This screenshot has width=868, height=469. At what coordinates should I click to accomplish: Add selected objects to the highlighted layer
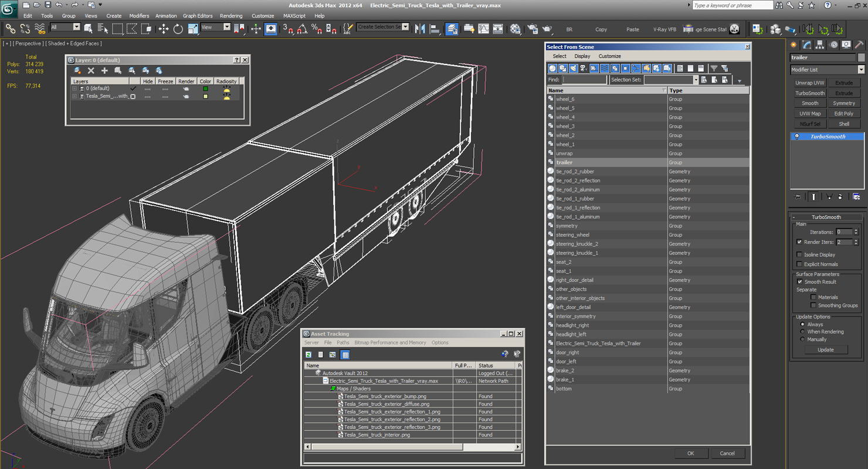(104, 70)
